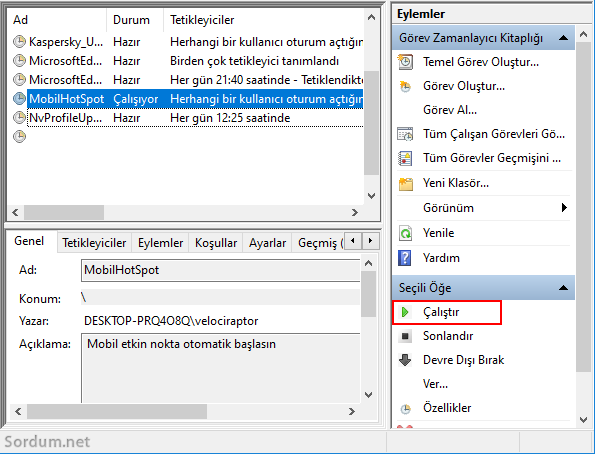595x454 pixels.
Task: Run the task with Çalıştır
Action: 441,312
